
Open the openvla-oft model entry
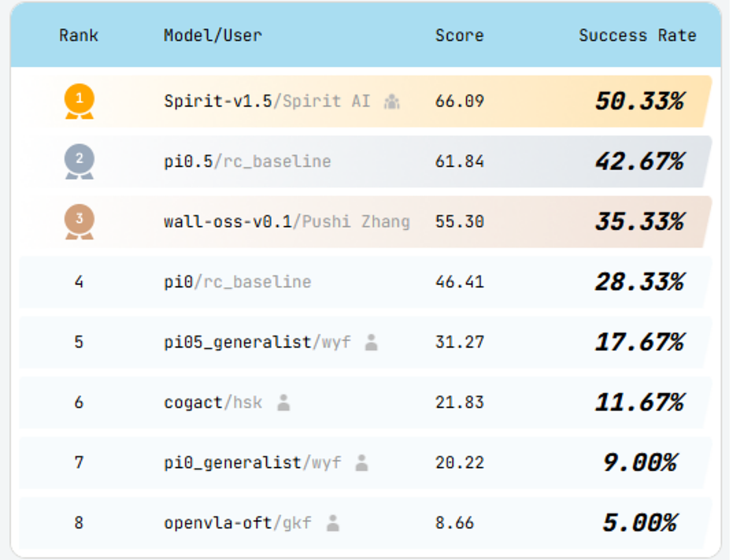tap(237, 523)
